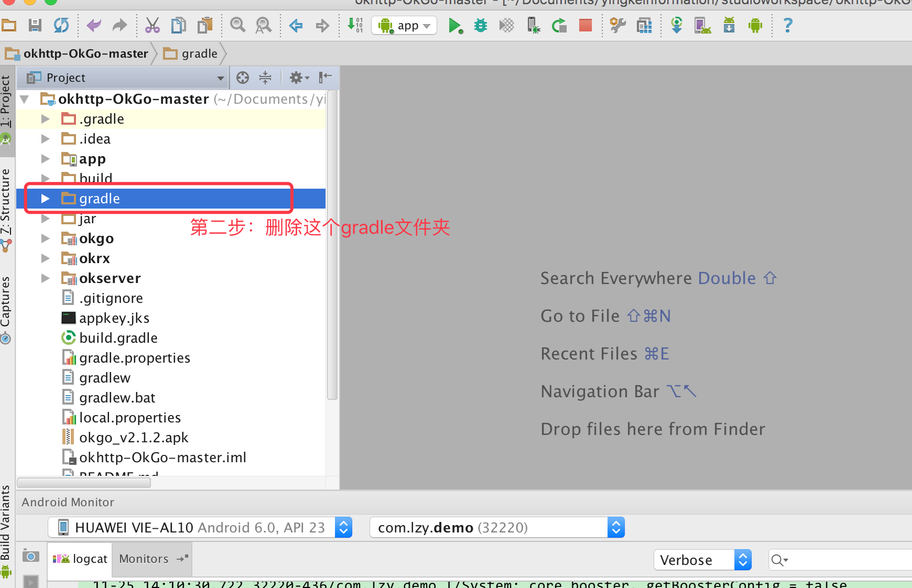Run app with green play icon
The height and width of the screenshot is (588, 912).
tap(455, 25)
